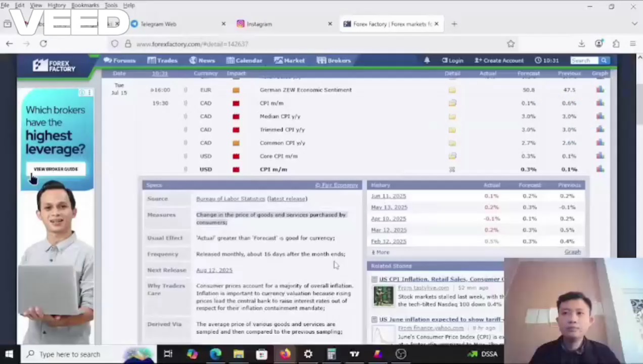Open the 10:31 time settings menu
643x364 pixels.
point(547,60)
